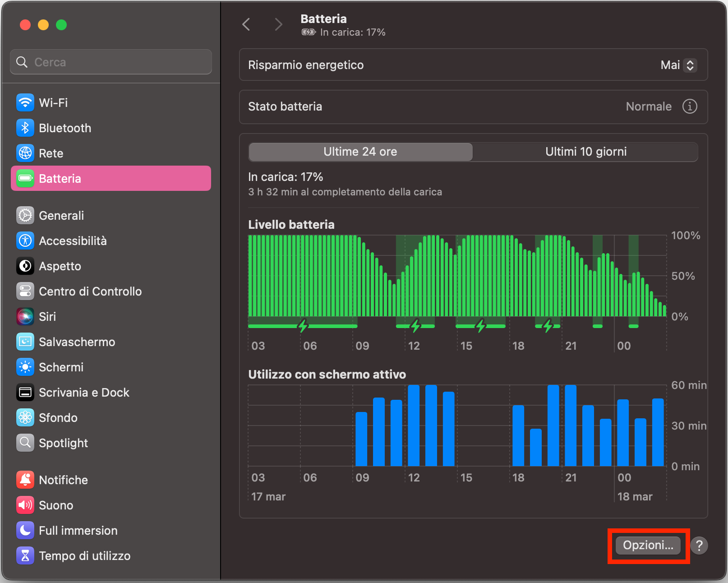Go to Accessibilità settings

pyautogui.click(x=73, y=241)
